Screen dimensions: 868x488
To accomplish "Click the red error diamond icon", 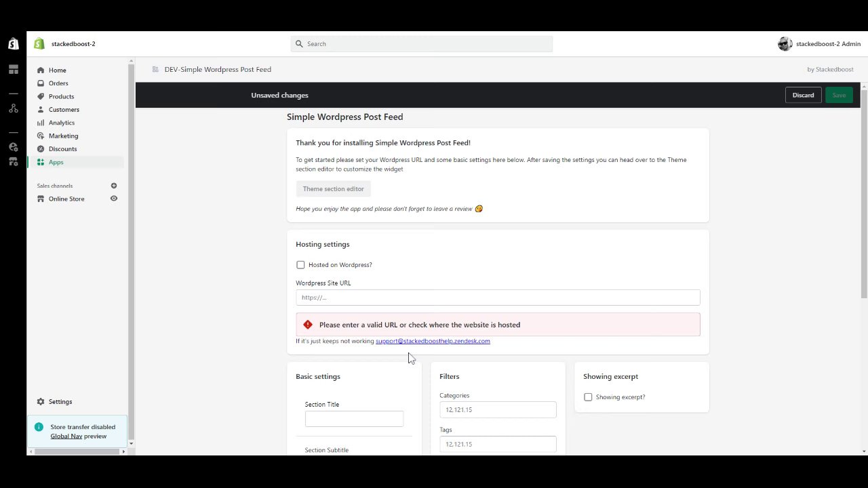I will point(308,325).
